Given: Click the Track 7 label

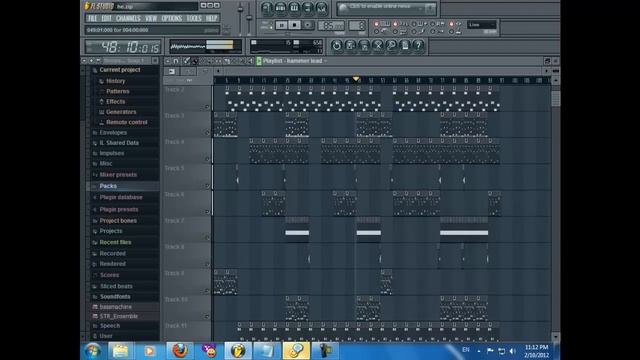Looking at the screenshot, I should tap(174, 221).
